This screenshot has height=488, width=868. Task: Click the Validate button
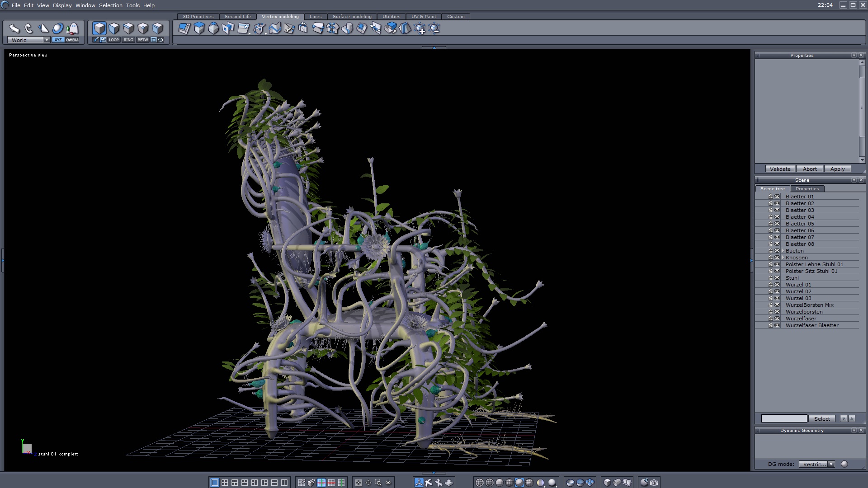pyautogui.click(x=780, y=169)
